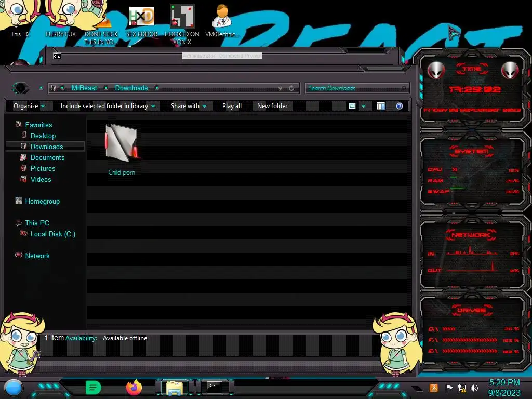The height and width of the screenshot is (399, 532).
Task: Select This PC in the navigation pane
Action: 37,223
